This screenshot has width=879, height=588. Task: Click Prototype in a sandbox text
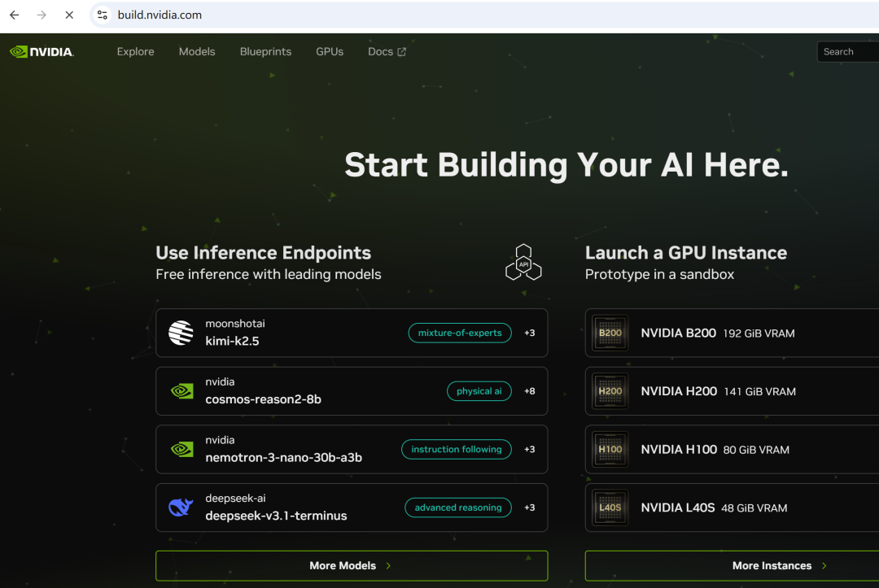click(660, 274)
